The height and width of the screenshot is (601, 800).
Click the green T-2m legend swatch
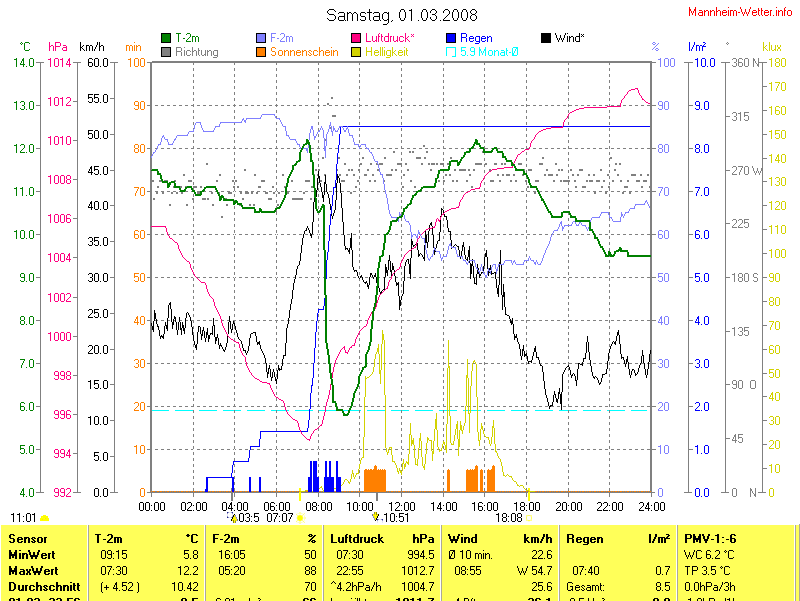pyautogui.click(x=166, y=38)
